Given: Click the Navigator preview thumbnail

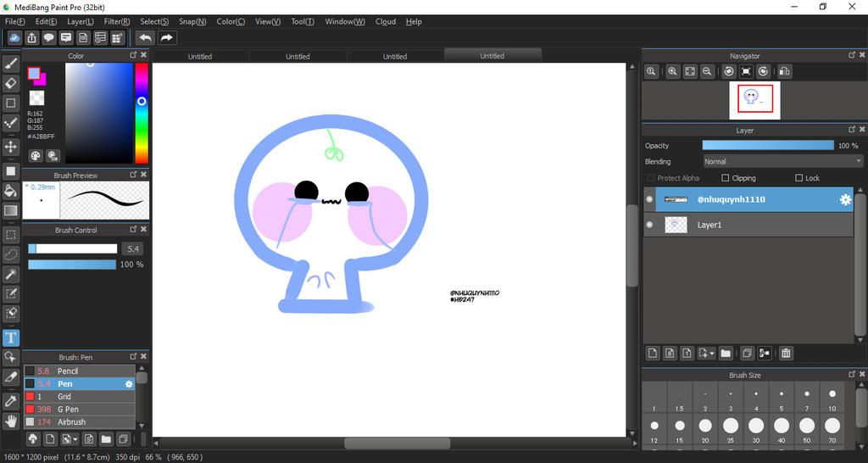Looking at the screenshot, I should point(754,100).
